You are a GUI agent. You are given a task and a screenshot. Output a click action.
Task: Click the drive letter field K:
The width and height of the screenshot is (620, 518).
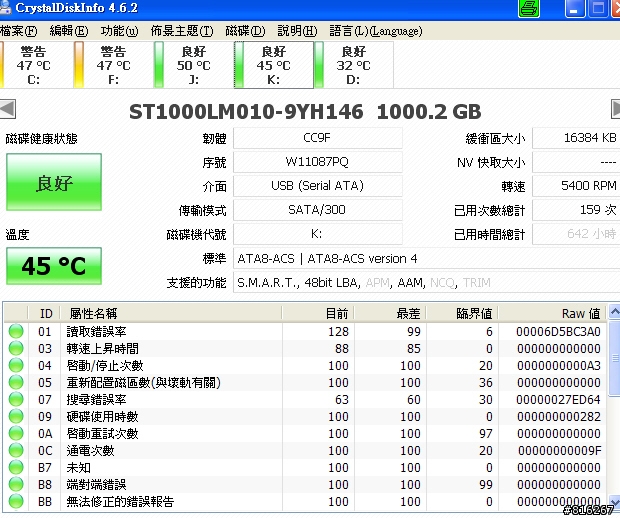coord(318,234)
